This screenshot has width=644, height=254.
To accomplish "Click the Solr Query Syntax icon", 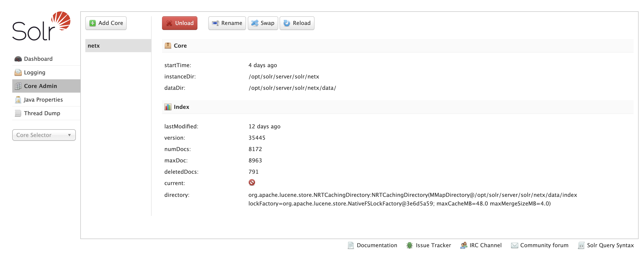I will 581,245.
